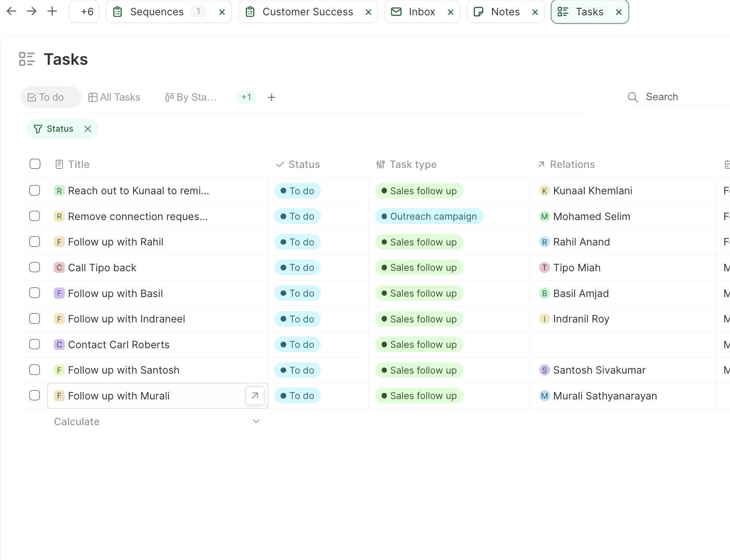The width and height of the screenshot is (730, 560).
Task: Click the Tasks page icon beside the title
Action: (27, 59)
